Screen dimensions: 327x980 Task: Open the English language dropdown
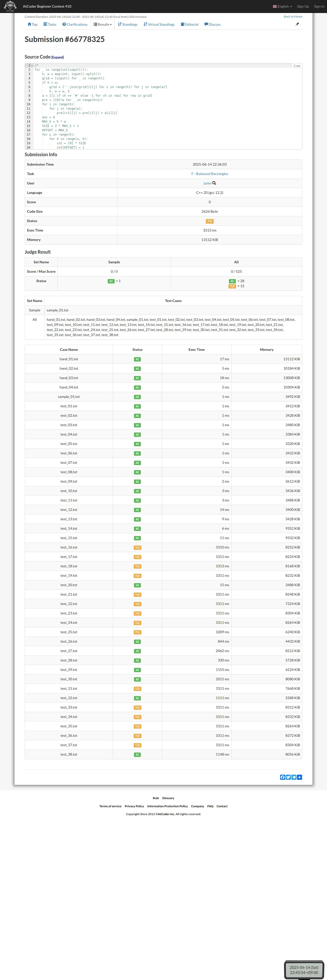282,6
